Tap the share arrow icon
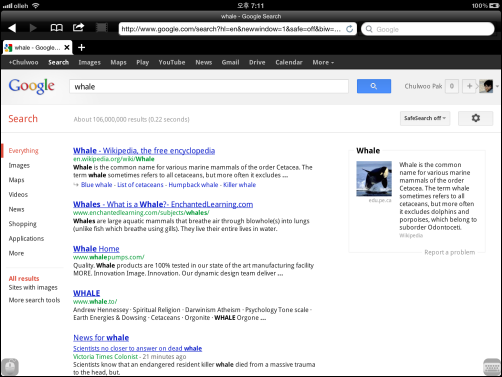The height and width of the screenshot is (377, 502). pyautogui.click(x=78, y=27)
